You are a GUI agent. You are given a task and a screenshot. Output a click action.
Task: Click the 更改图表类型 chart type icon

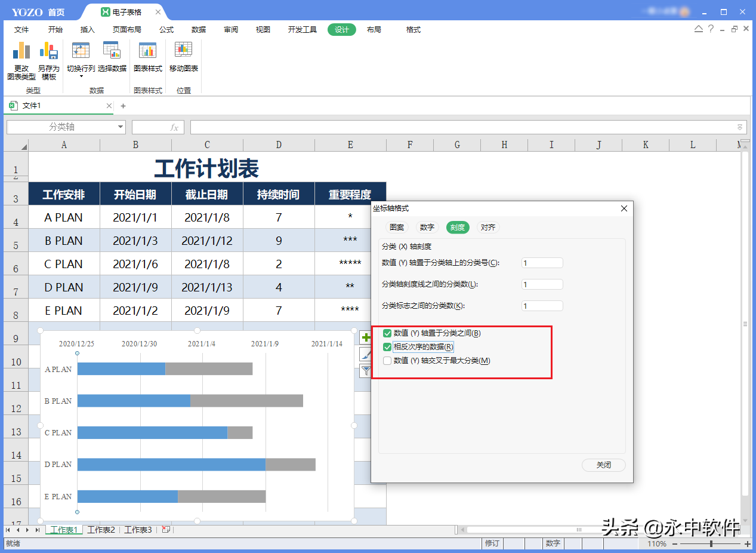[21, 51]
